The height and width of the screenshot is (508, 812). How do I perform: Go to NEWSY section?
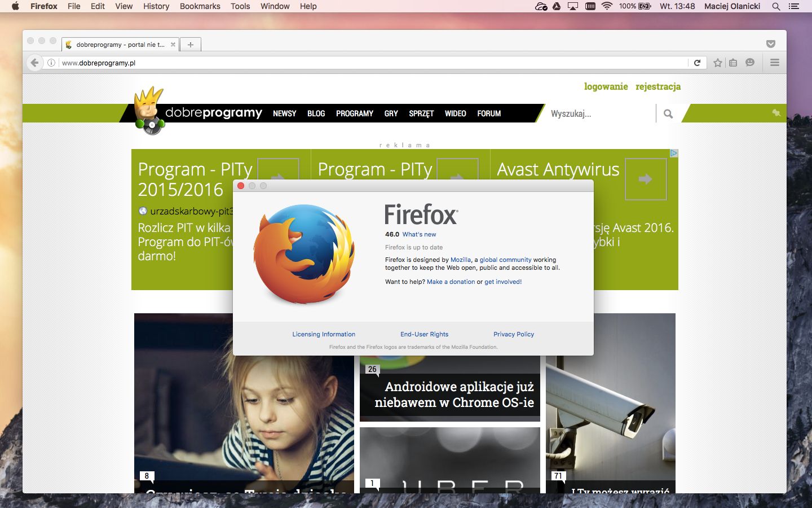tap(284, 113)
